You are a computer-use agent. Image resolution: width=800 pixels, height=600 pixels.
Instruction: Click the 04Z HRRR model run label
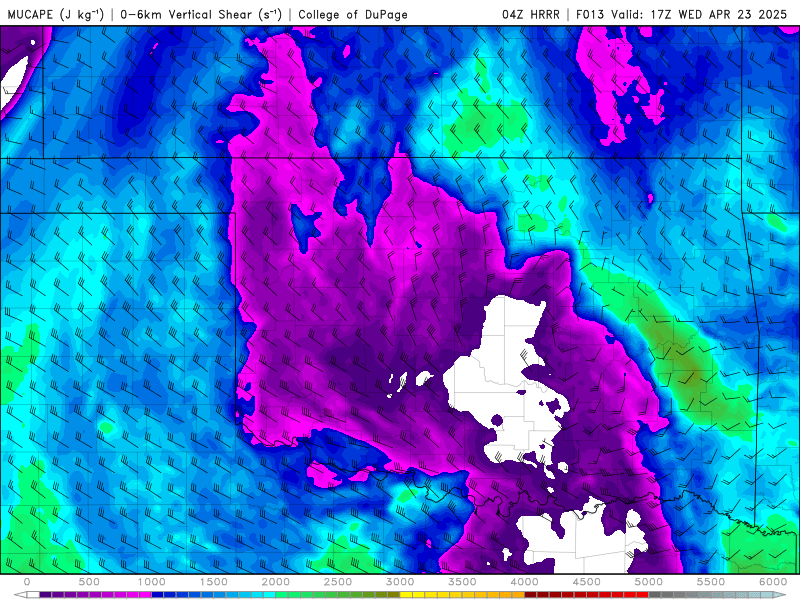pos(531,14)
